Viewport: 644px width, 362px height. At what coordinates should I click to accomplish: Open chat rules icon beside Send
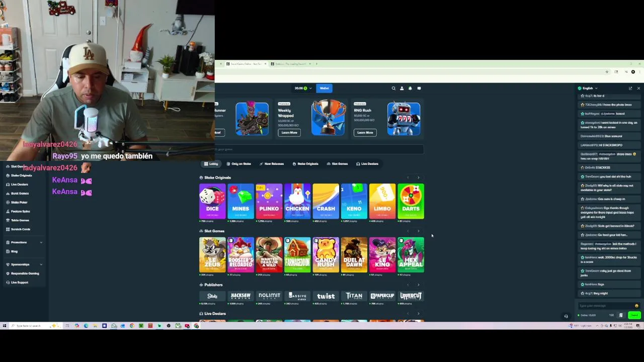pos(621,315)
